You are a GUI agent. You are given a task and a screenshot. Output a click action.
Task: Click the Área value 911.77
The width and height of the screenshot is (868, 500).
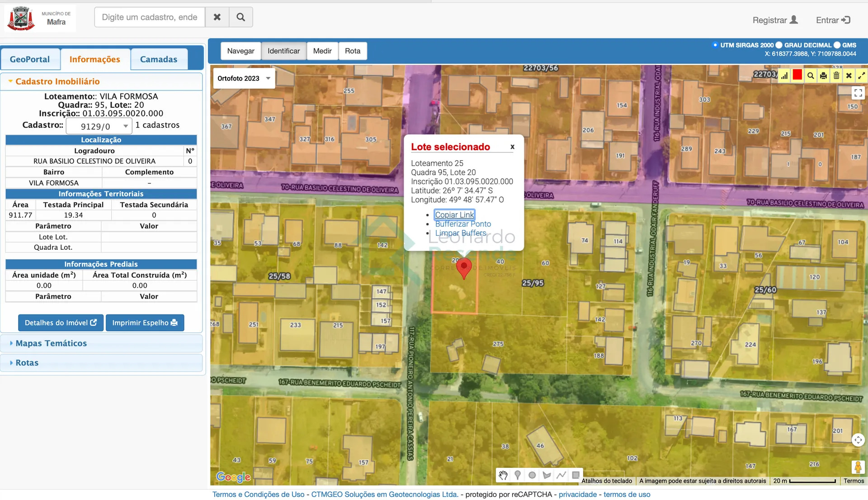point(20,215)
